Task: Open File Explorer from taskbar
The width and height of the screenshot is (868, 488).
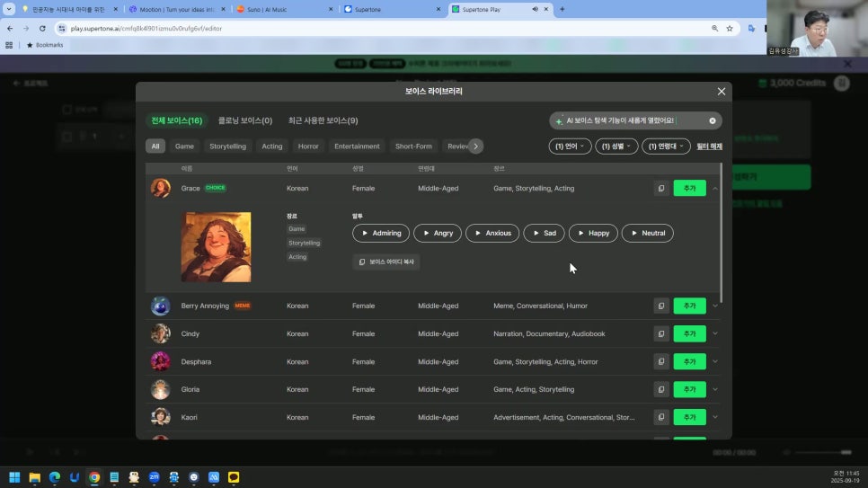Action: (x=35, y=477)
